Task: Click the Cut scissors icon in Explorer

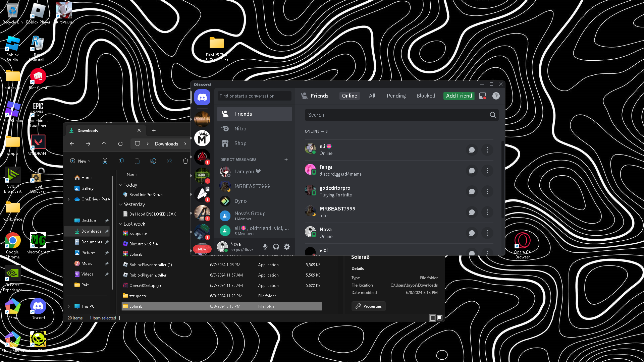Action: tap(105, 161)
